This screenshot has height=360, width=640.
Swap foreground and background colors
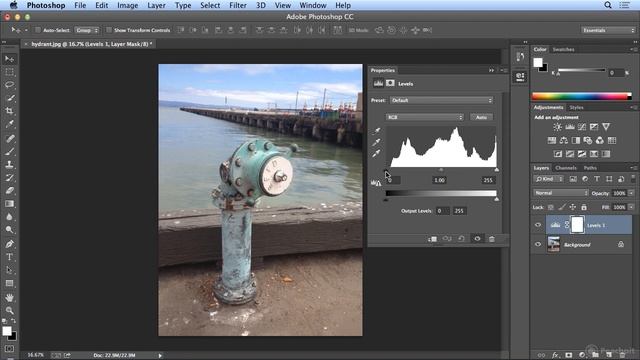tap(13, 321)
